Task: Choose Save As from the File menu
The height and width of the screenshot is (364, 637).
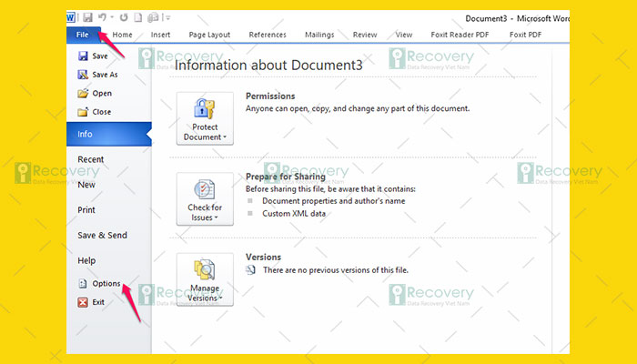Action: point(105,75)
